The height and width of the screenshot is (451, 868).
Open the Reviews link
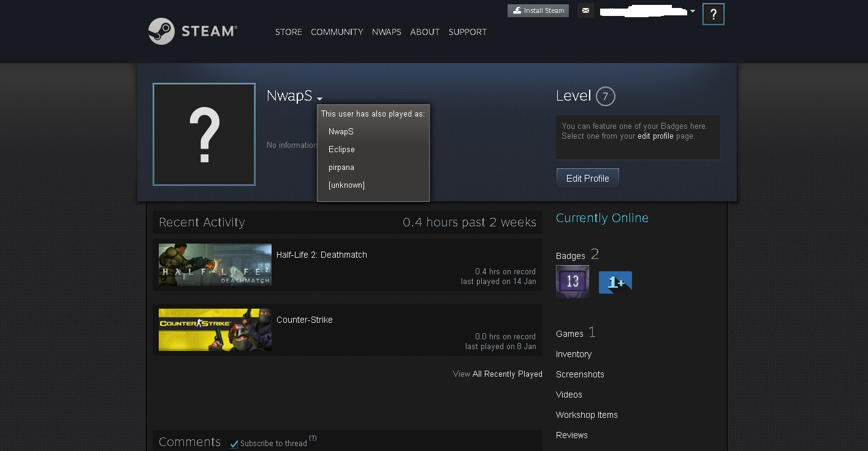pos(572,435)
